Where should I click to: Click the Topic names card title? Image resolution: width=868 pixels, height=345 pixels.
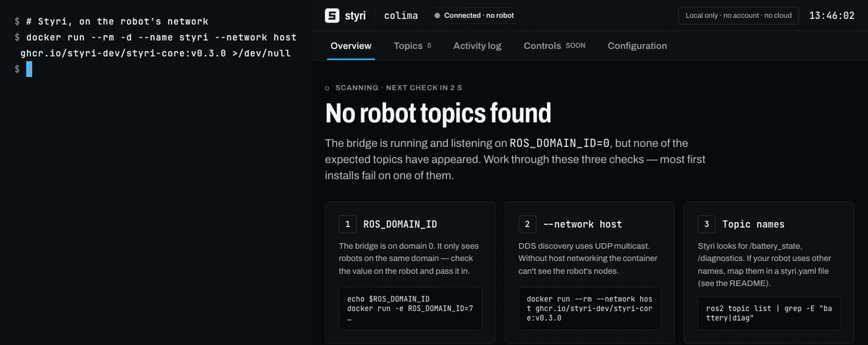coord(753,224)
